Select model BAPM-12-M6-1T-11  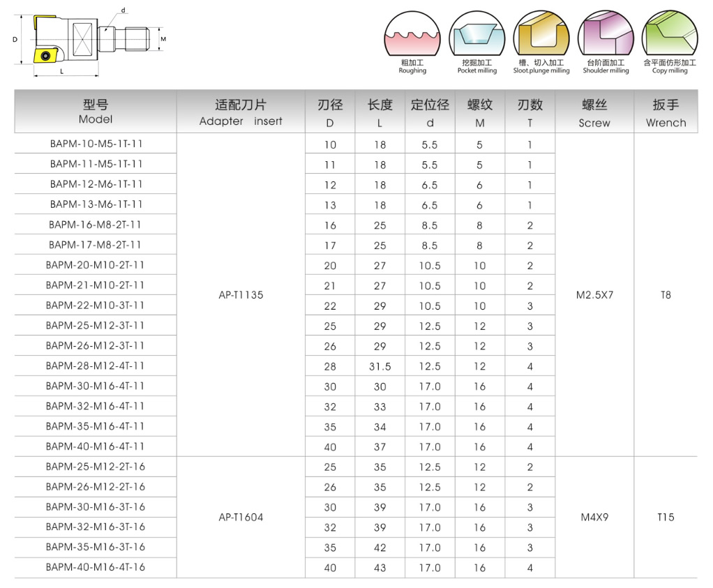tap(96, 184)
